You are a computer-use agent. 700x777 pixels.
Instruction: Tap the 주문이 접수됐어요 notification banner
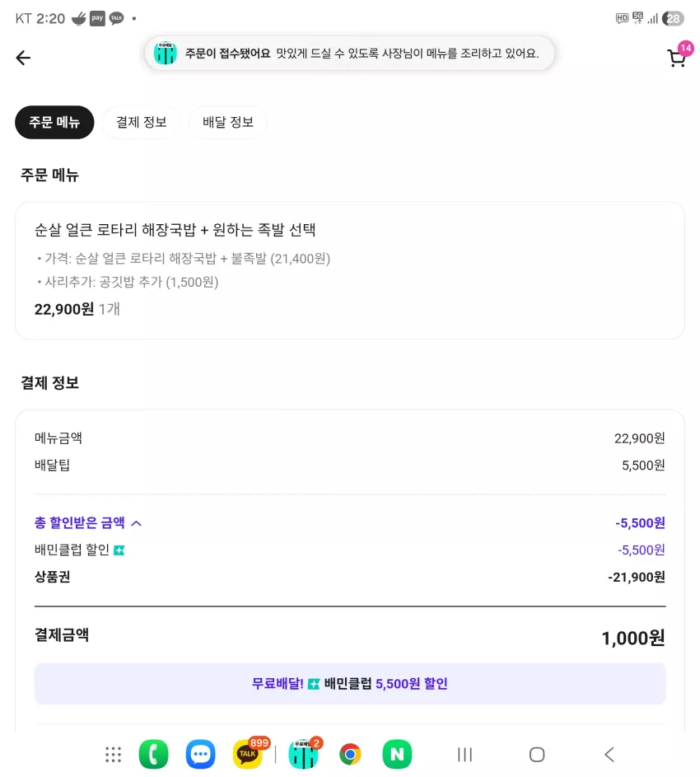(349, 53)
